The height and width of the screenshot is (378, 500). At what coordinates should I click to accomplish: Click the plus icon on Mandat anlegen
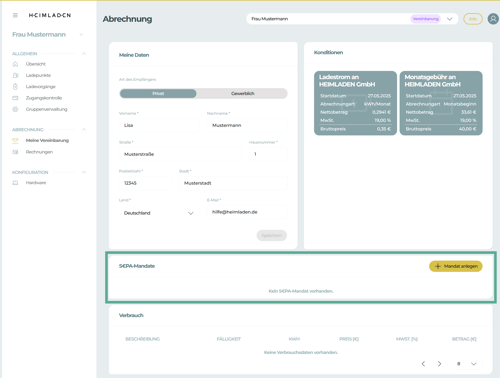[438, 266]
